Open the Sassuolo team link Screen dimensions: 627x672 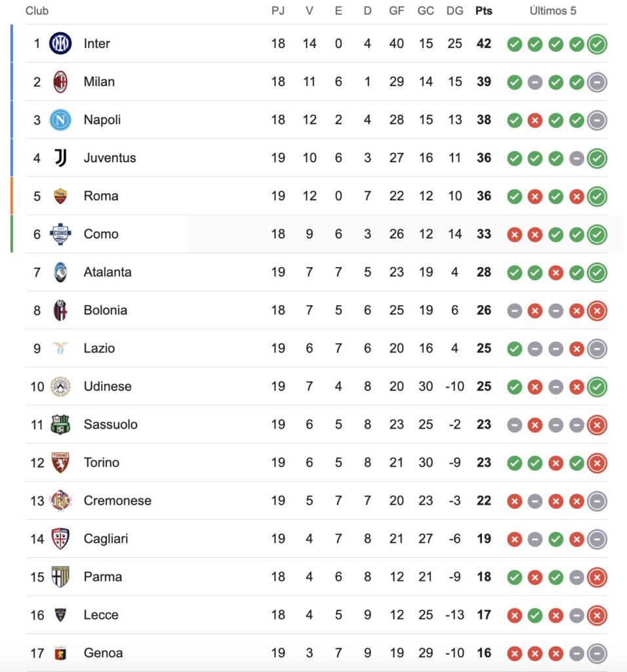point(110,424)
